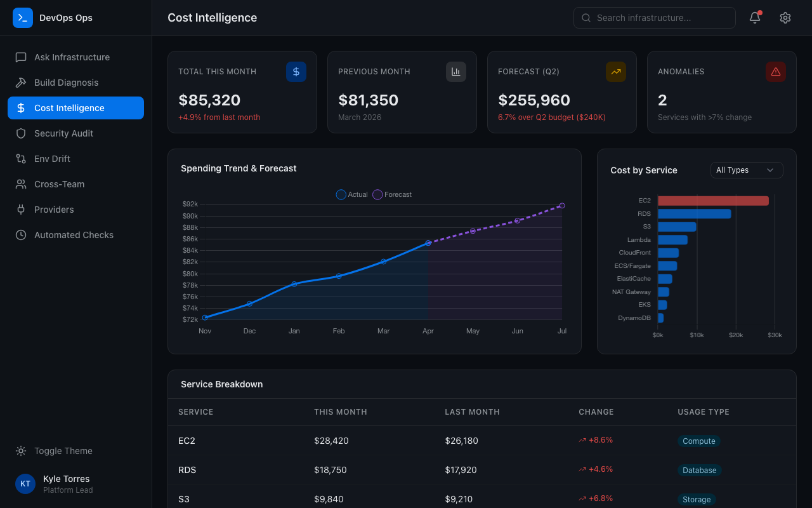Screen dimensions: 812x508
Task: Open notifications via the bell icon
Action: point(754,18)
